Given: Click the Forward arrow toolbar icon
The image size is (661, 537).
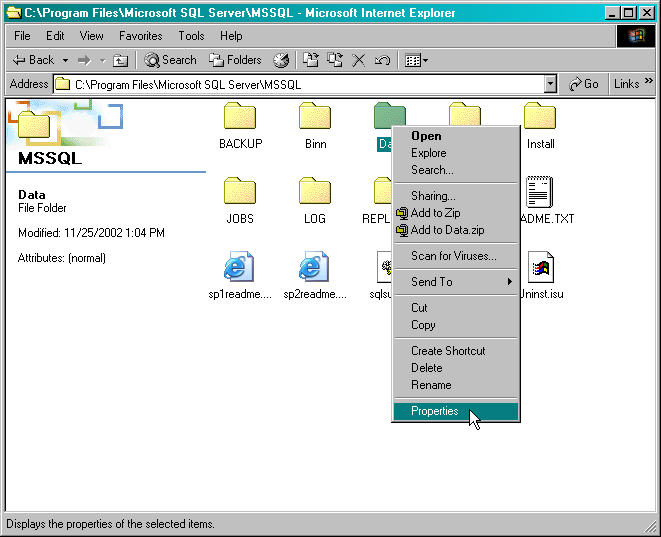Looking at the screenshot, I should (84, 61).
